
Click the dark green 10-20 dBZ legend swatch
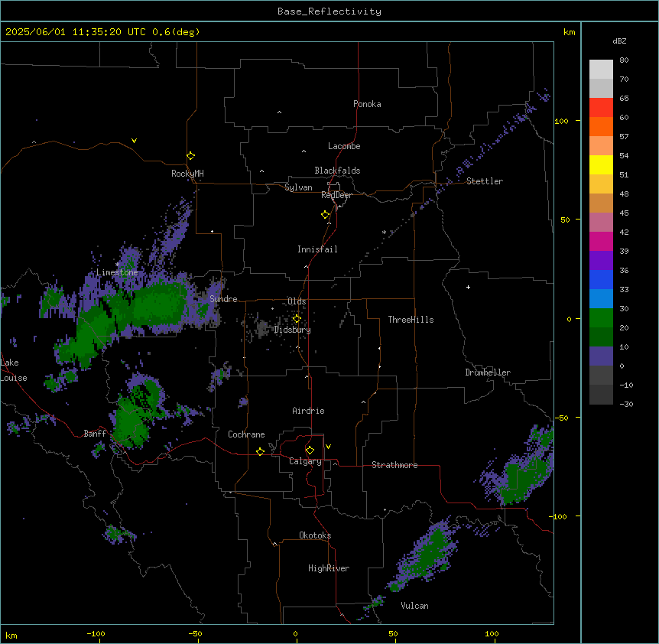coord(601,337)
